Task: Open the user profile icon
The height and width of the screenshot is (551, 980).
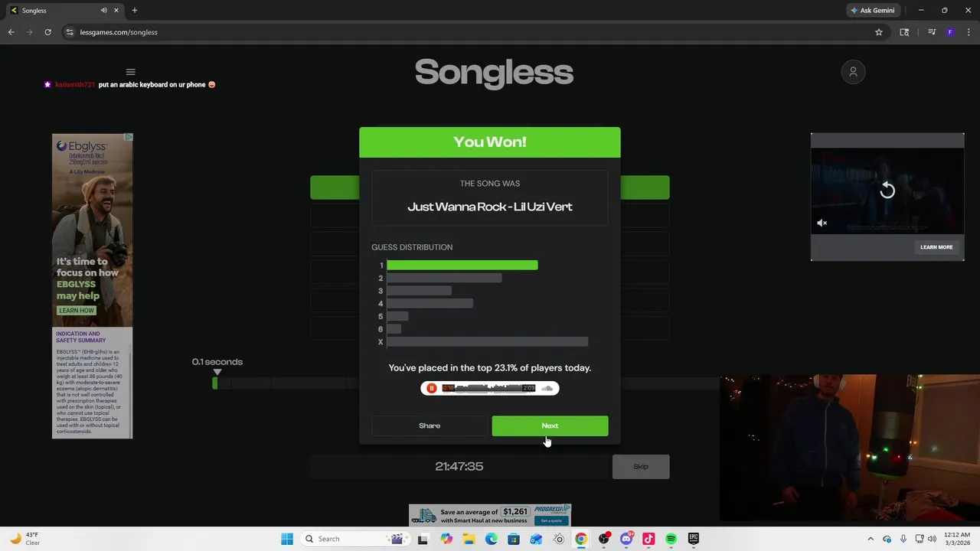Action: point(853,72)
